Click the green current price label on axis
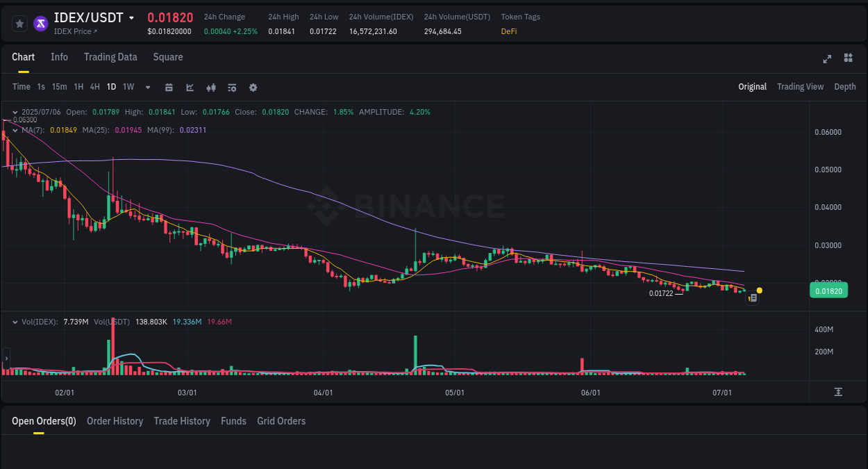This screenshot has width=868, height=469. (828, 290)
